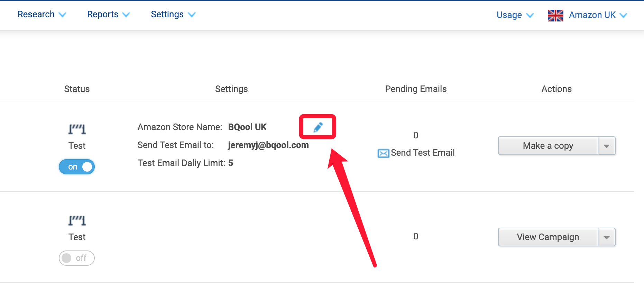Click the envelope icon next to Send Test Email
The height and width of the screenshot is (283, 644).
pyautogui.click(x=383, y=153)
